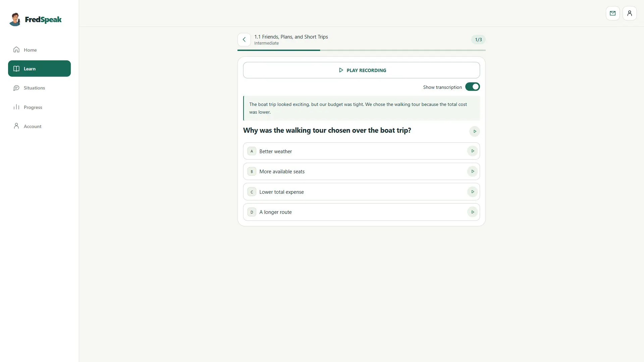Play audio for the question text
This screenshot has height=362, width=644.
click(x=474, y=131)
